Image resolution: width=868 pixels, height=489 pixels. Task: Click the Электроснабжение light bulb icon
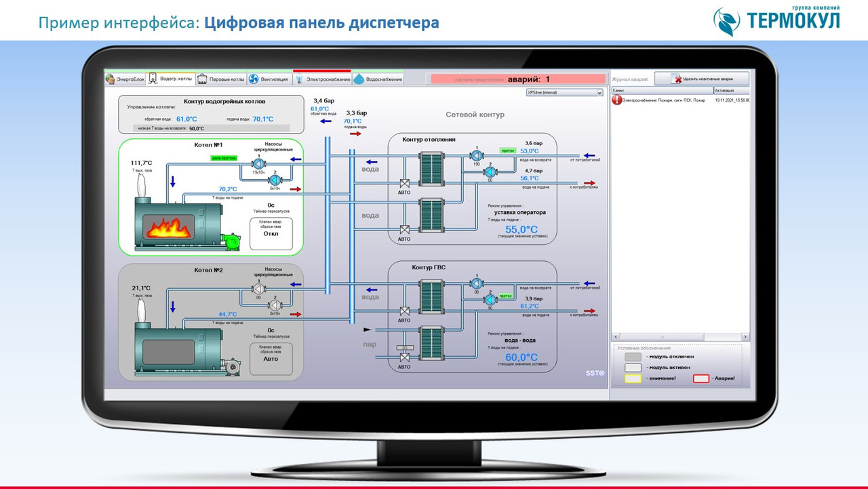click(300, 79)
